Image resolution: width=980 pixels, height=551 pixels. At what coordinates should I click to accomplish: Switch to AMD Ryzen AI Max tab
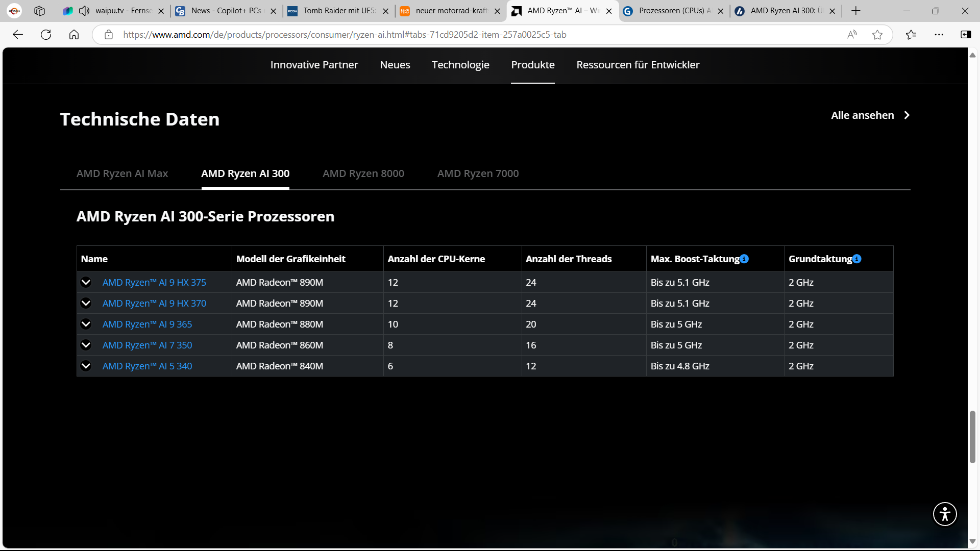[122, 173]
